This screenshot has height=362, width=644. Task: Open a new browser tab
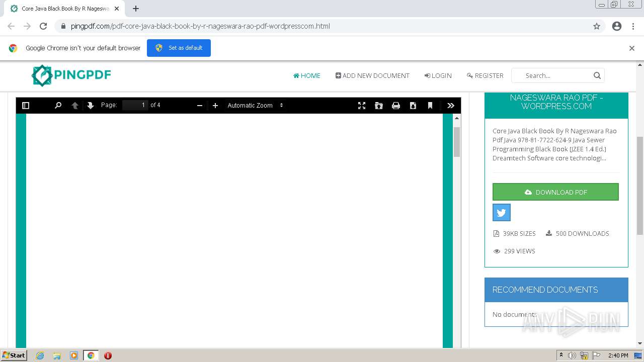tap(136, 9)
